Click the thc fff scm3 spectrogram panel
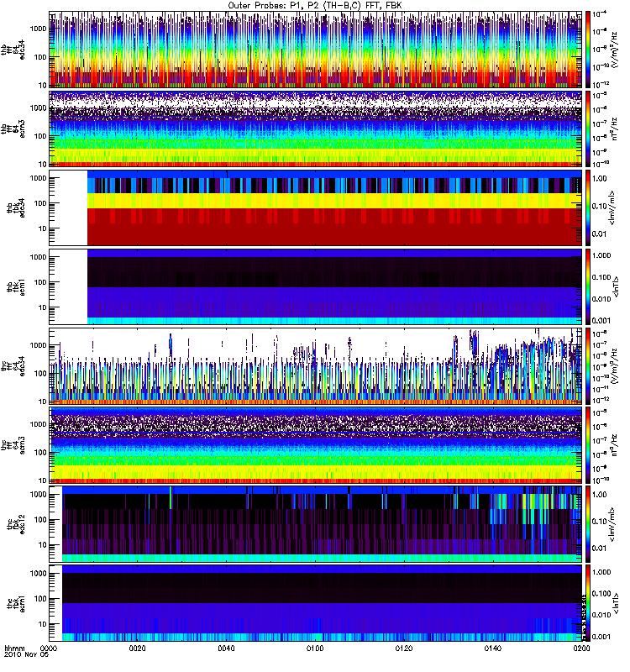 (x=316, y=445)
